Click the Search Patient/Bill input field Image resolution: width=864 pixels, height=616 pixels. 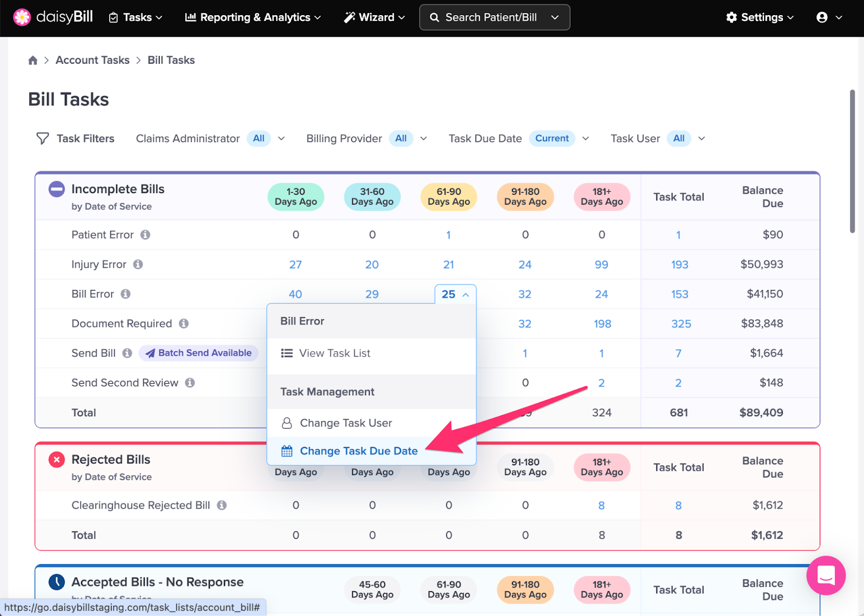[486, 17]
